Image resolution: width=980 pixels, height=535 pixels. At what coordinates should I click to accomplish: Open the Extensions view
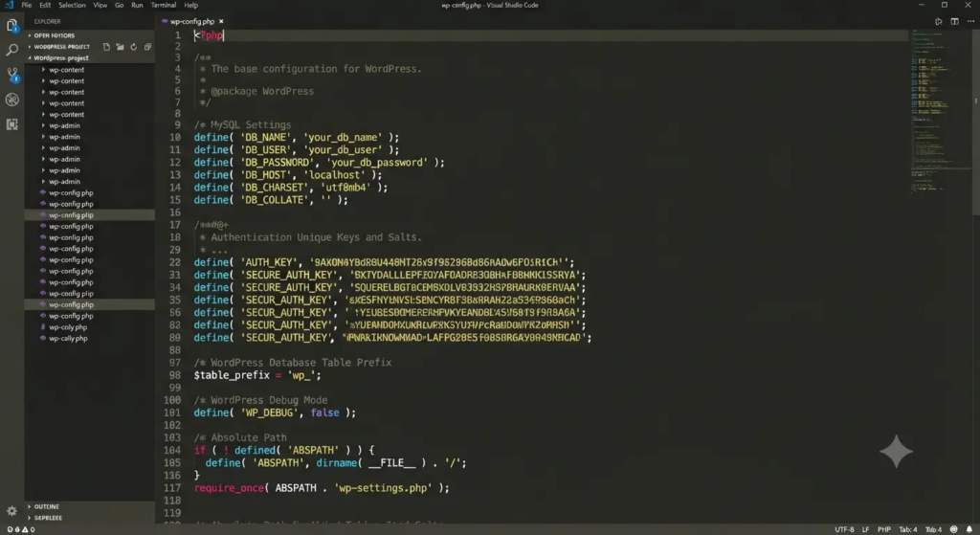tap(11, 124)
